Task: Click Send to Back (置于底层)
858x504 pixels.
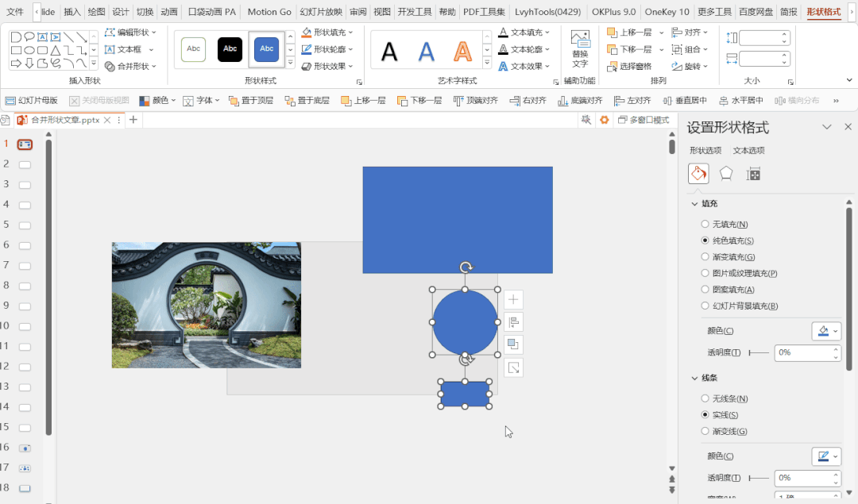Action: (x=307, y=101)
